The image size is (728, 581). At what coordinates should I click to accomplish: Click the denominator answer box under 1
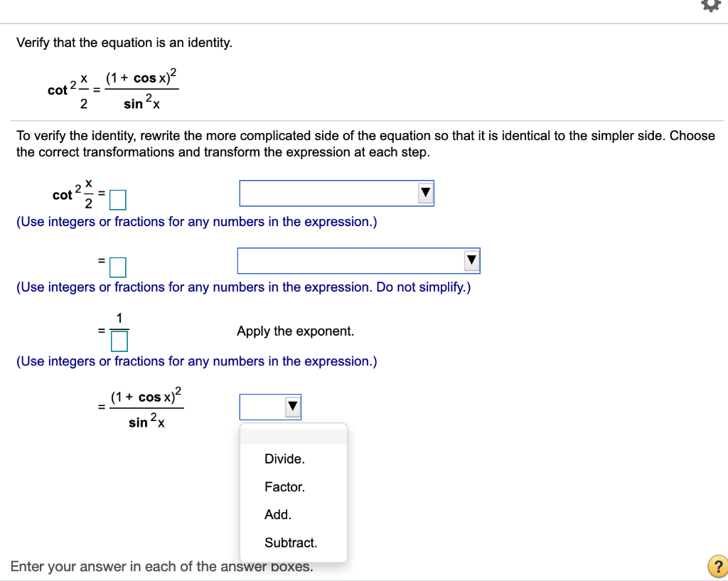(x=119, y=341)
